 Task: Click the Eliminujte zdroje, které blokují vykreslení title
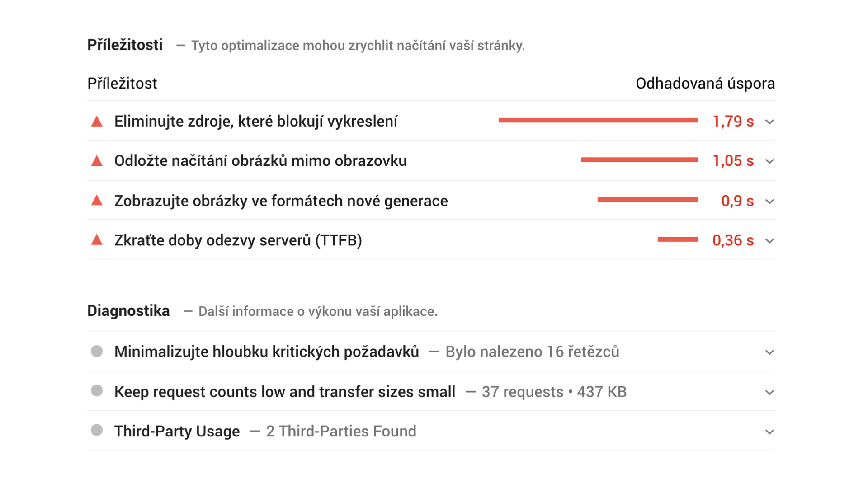coord(255,122)
